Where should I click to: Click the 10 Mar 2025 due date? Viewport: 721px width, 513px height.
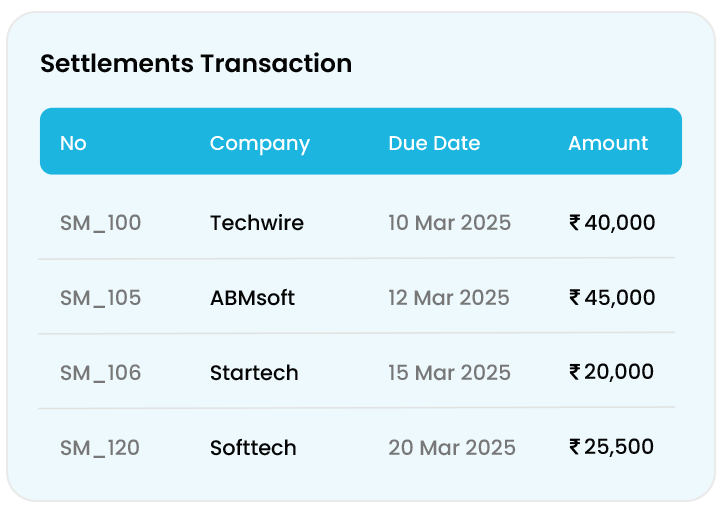(449, 222)
